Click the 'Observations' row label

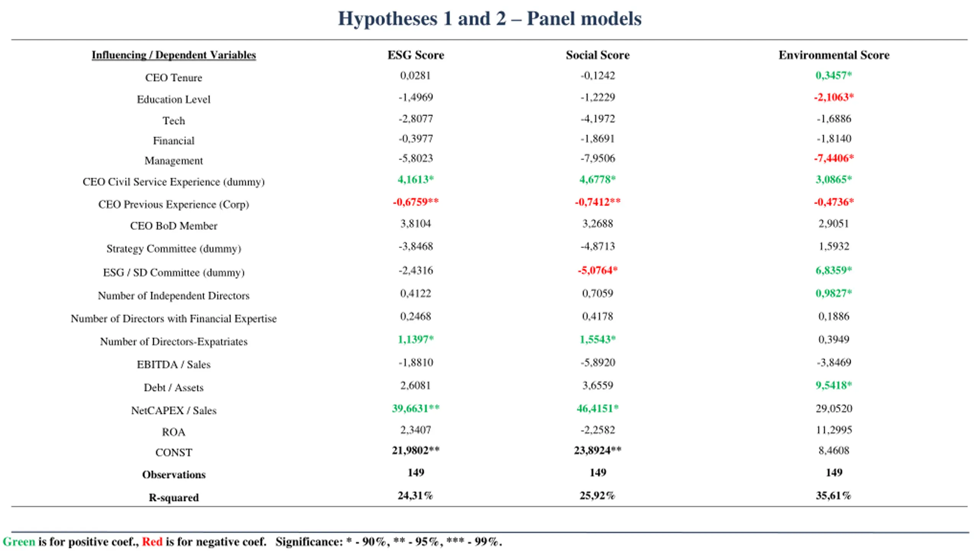pyautogui.click(x=174, y=475)
